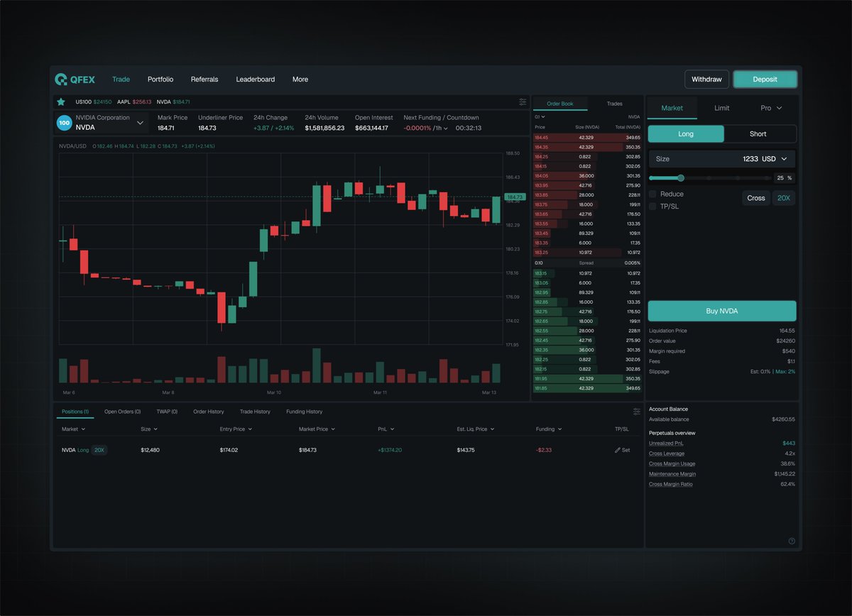Click the pencil Set TP/SL icon
The image size is (852, 616).
pos(617,450)
